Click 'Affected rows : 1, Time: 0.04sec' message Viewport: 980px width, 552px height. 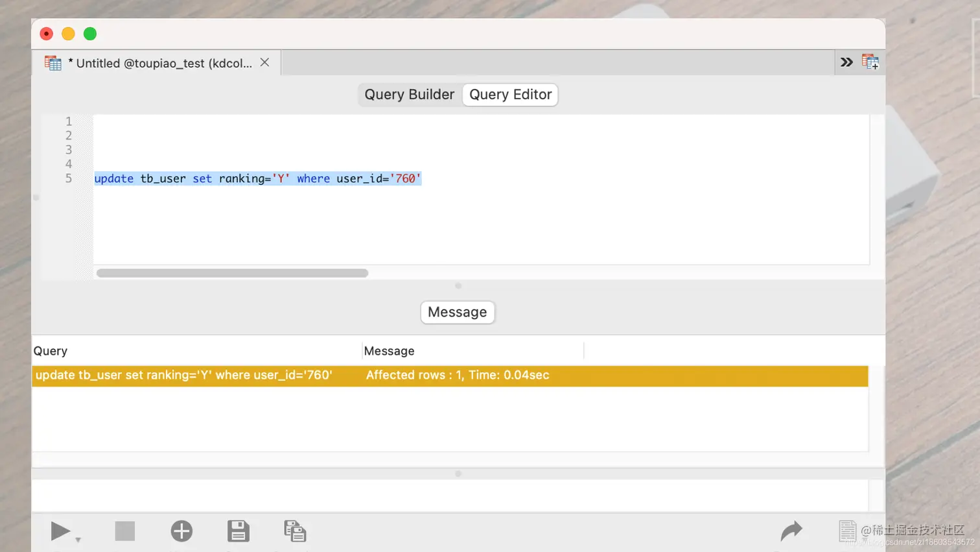click(x=458, y=375)
